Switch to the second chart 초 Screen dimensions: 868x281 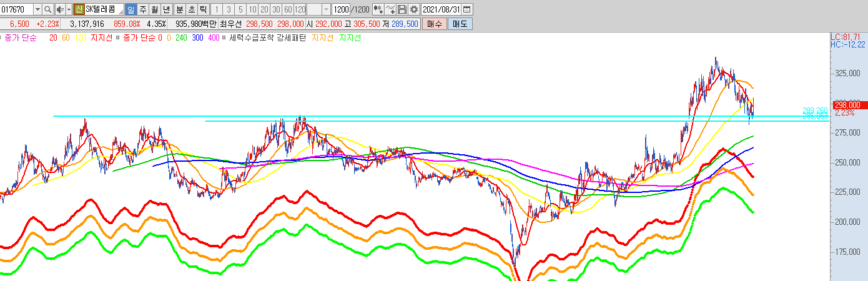coord(192,9)
